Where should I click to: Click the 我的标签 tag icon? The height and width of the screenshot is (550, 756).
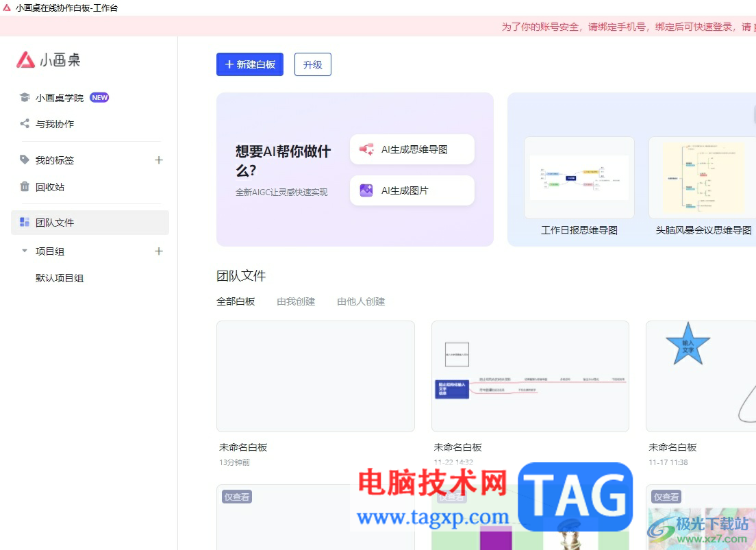click(25, 160)
